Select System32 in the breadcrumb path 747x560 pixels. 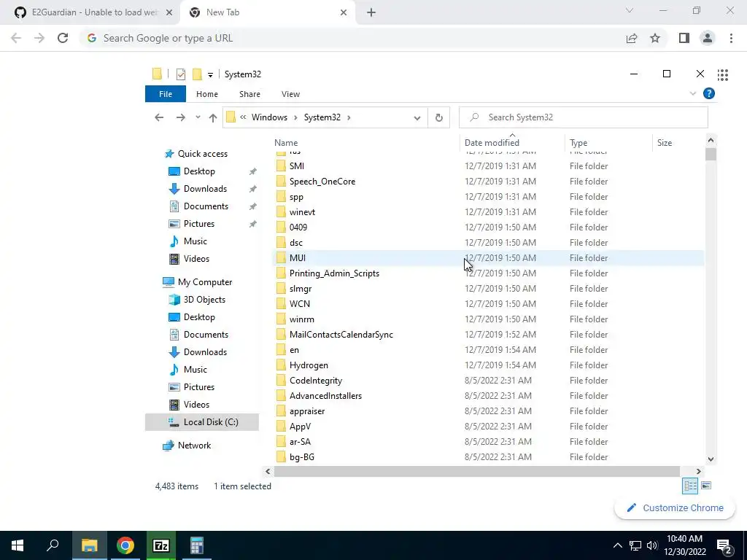[322, 117]
